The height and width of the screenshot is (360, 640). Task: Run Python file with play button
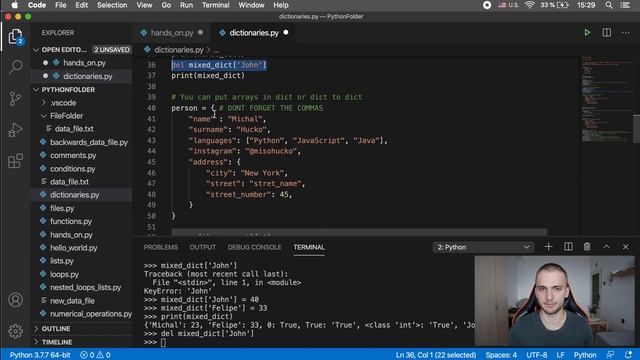tap(587, 33)
